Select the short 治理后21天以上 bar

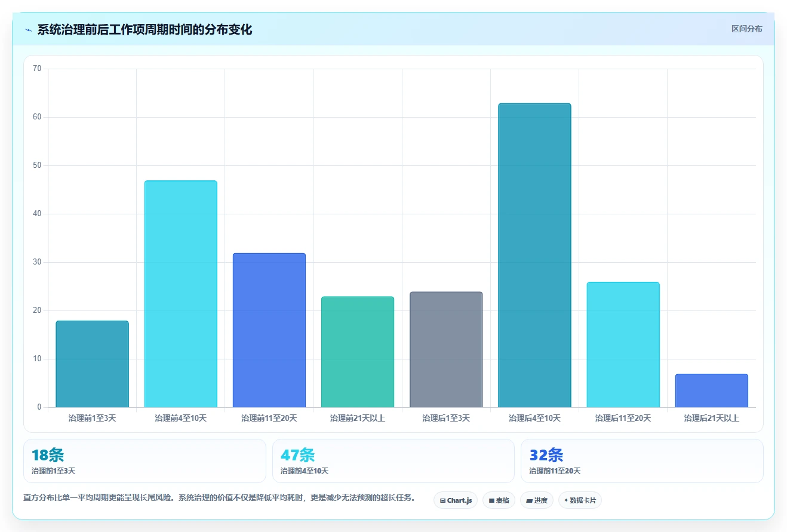click(712, 390)
